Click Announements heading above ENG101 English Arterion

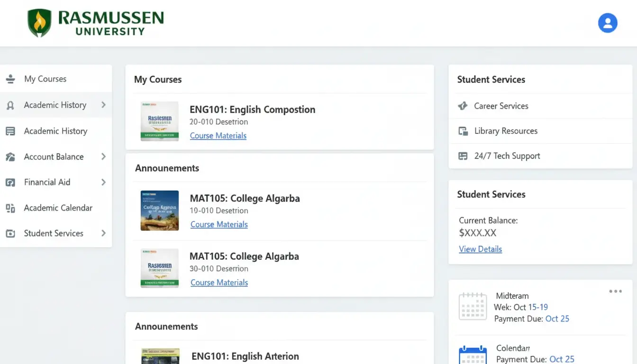(x=166, y=327)
